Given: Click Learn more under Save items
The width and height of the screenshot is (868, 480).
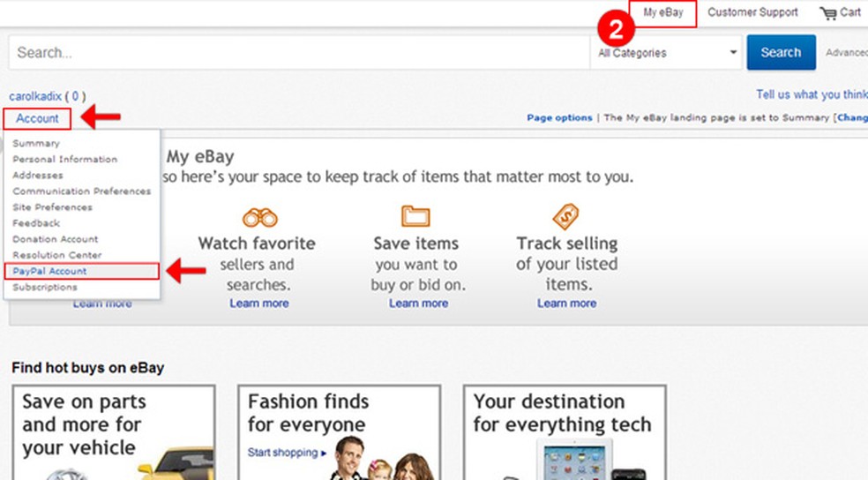Looking at the screenshot, I should pos(418,304).
